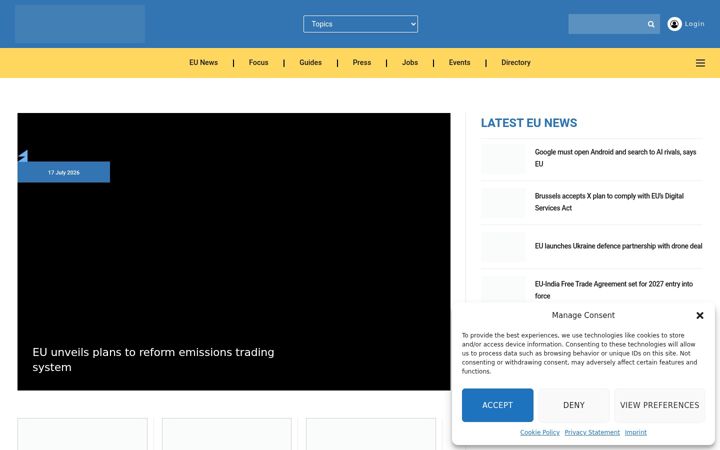Open the Press menu item

362,62
